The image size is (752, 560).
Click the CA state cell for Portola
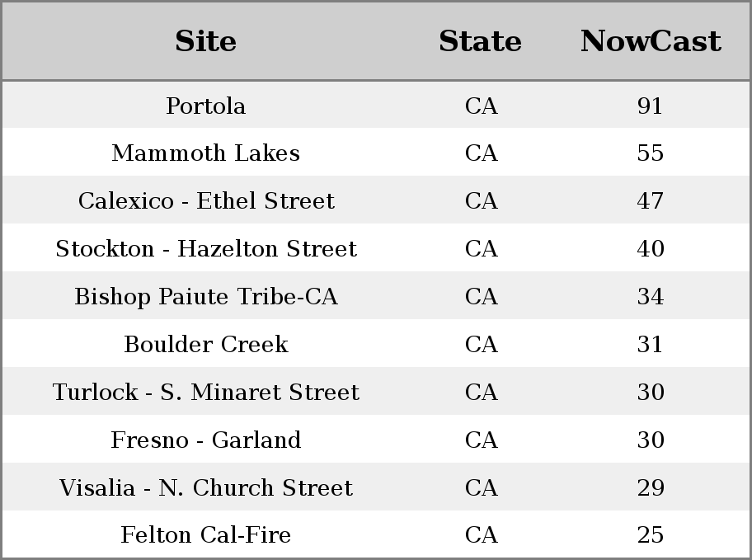point(481,106)
